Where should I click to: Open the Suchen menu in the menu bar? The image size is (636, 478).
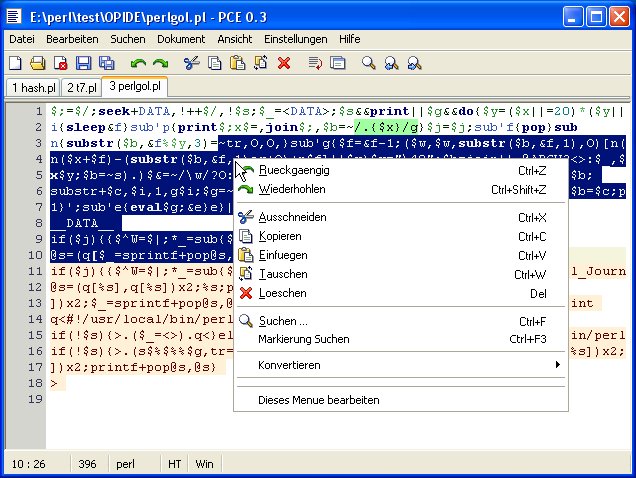(x=128, y=39)
